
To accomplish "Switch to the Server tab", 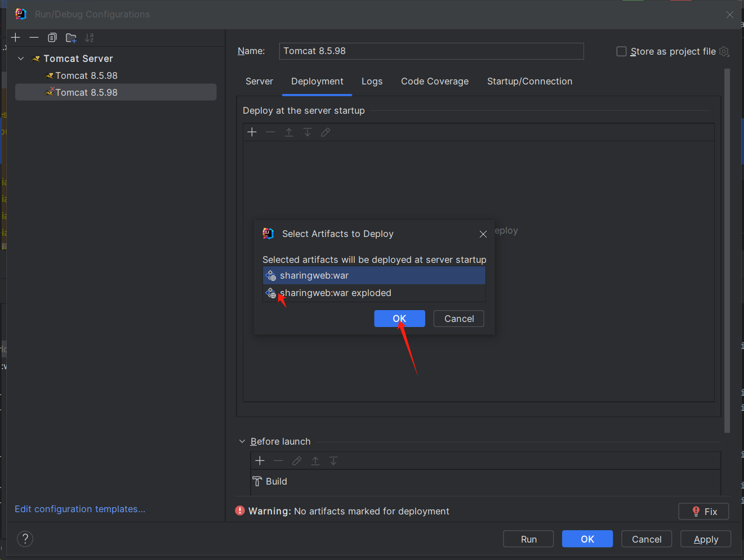I will [x=259, y=81].
